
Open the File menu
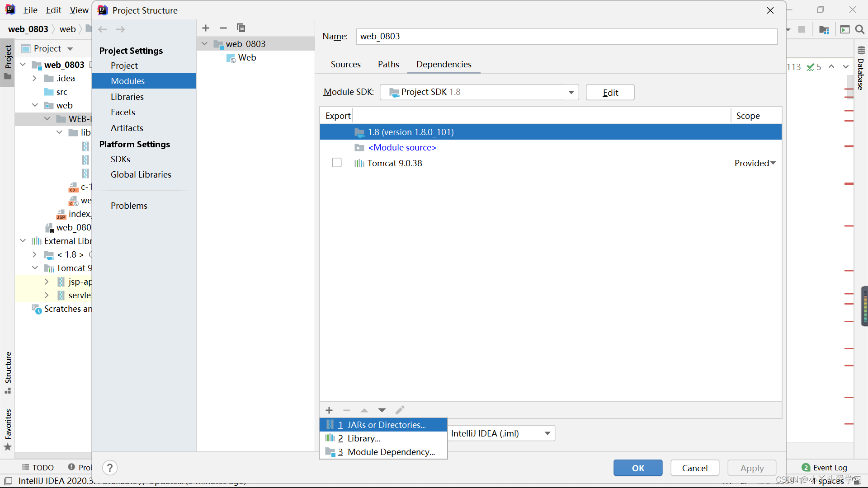click(x=30, y=10)
